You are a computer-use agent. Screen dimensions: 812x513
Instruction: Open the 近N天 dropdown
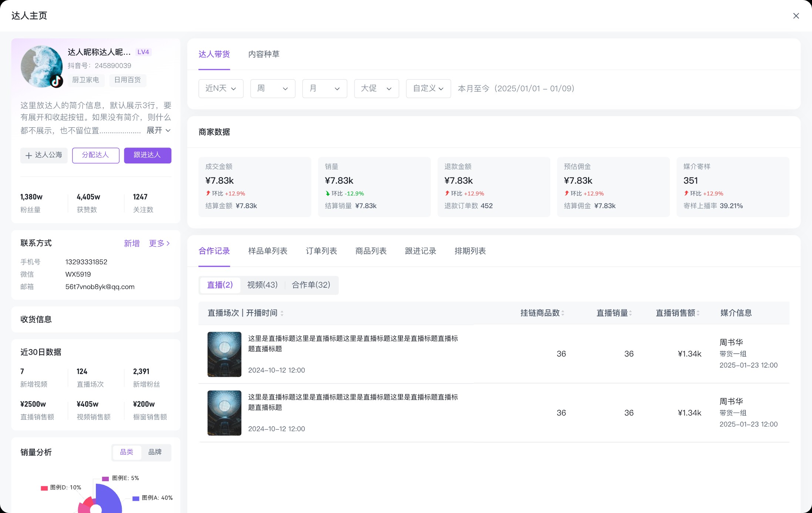coord(221,88)
